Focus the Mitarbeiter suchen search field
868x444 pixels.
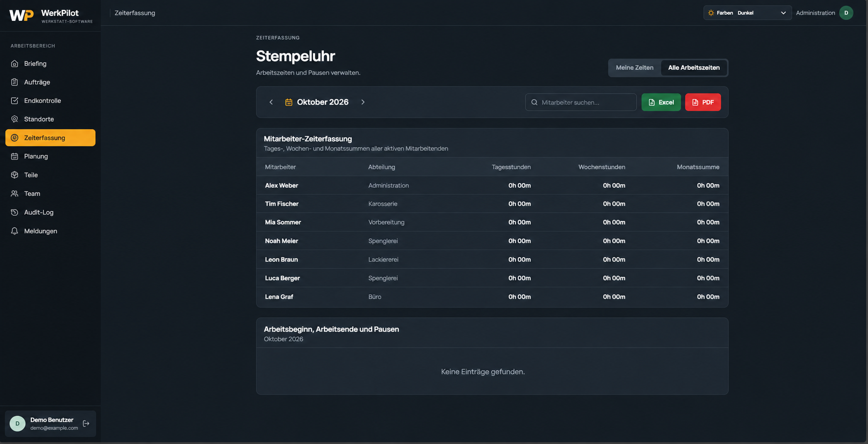581,102
